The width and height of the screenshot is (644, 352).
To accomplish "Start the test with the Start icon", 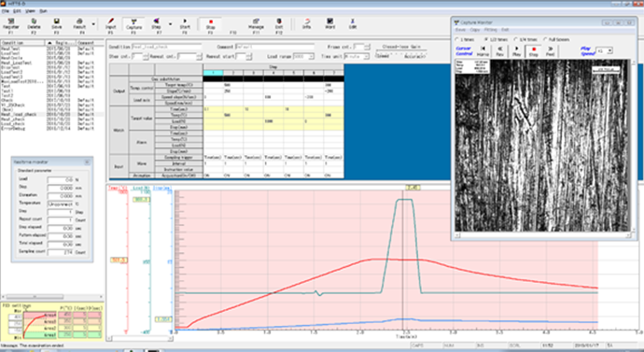I will coord(185,24).
